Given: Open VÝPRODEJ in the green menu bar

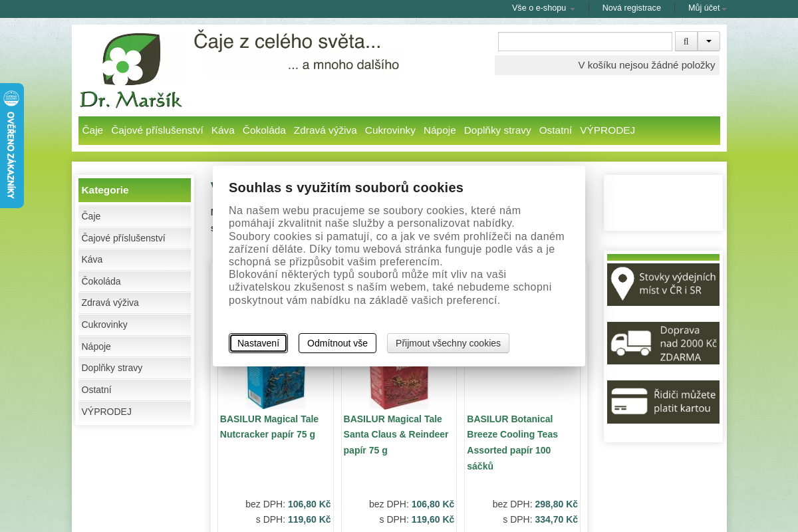Looking at the screenshot, I should 607,130.
